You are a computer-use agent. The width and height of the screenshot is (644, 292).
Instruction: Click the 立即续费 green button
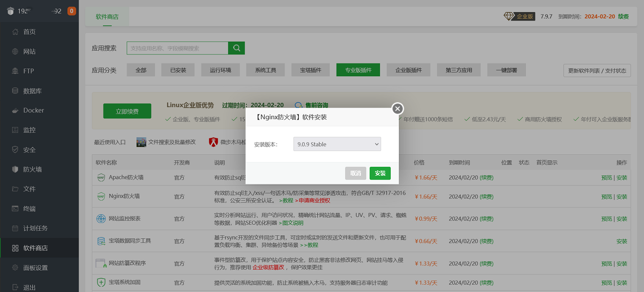tap(127, 111)
